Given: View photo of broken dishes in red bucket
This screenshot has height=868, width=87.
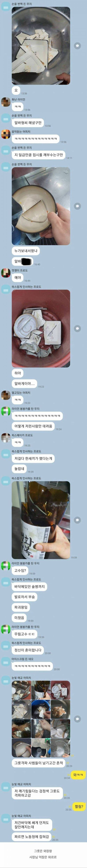Looking at the screenshot, I should click(41, 328).
